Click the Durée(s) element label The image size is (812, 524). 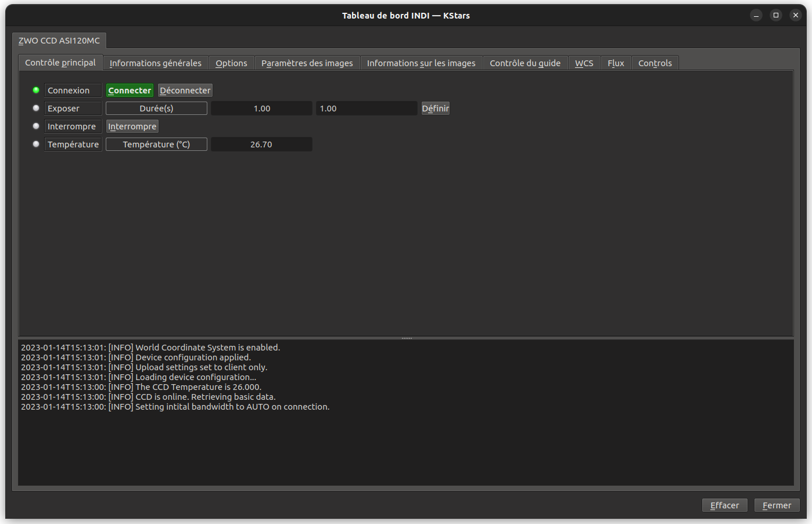(x=156, y=109)
